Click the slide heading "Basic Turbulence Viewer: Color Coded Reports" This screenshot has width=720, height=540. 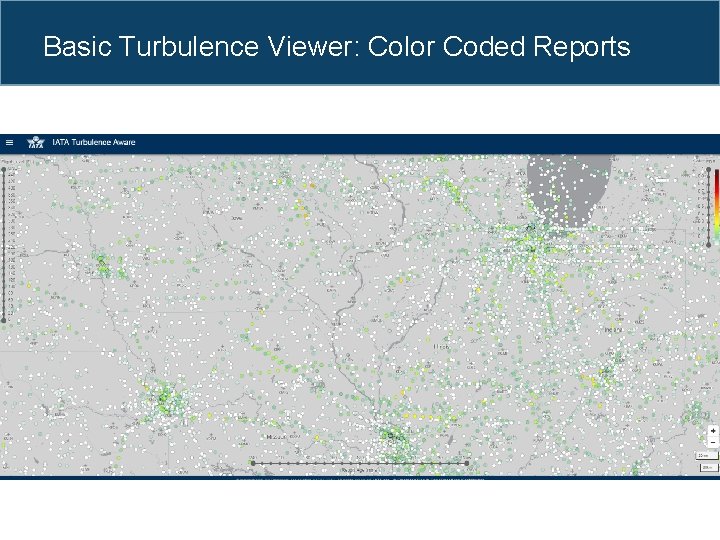[337, 46]
